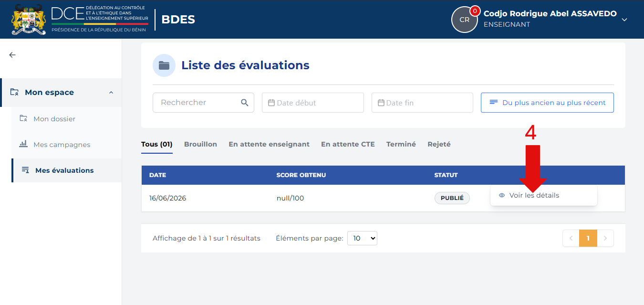This screenshot has width=644, height=305.
Task: Go to previous page arrow
Action: tap(571, 238)
